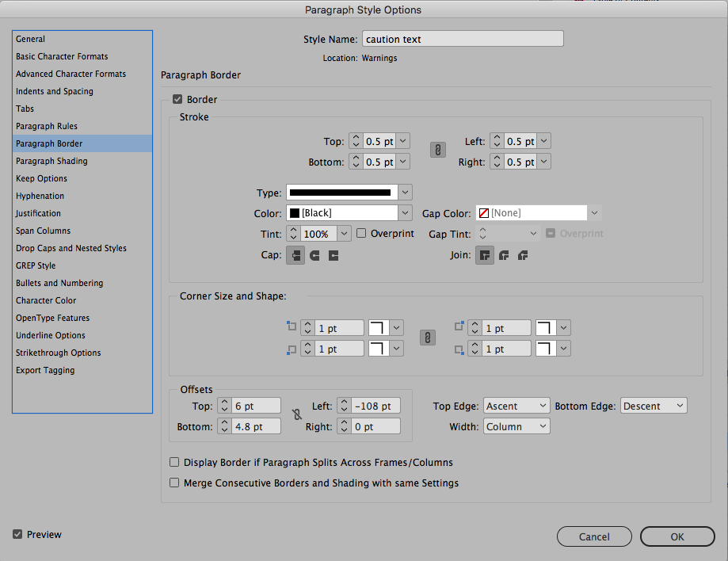The width and height of the screenshot is (728, 561).
Task: Click the Style Name text field
Action: [461, 38]
